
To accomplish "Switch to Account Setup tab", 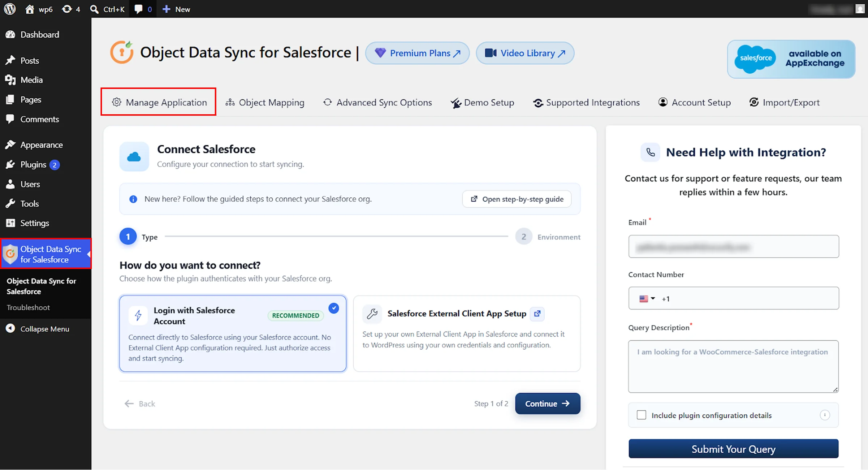I will click(x=694, y=102).
